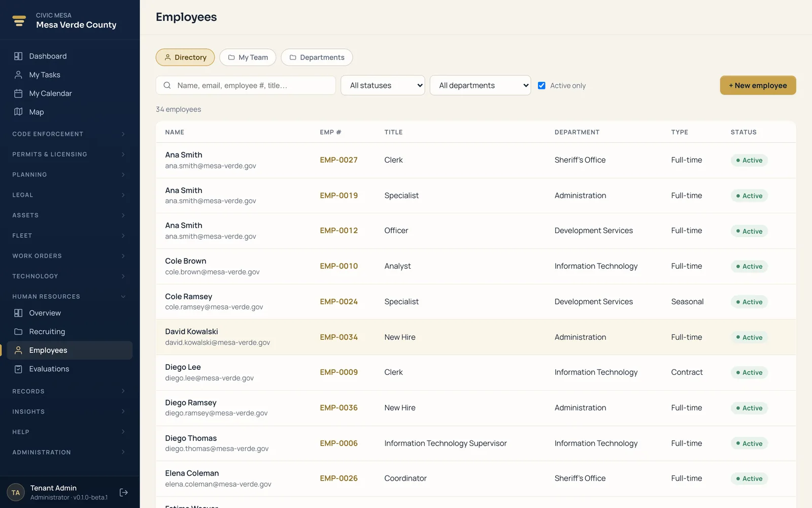Screen dimensions: 812x508
Task: Collapse the Human Resources section
Action: click(x=70, y=297)
